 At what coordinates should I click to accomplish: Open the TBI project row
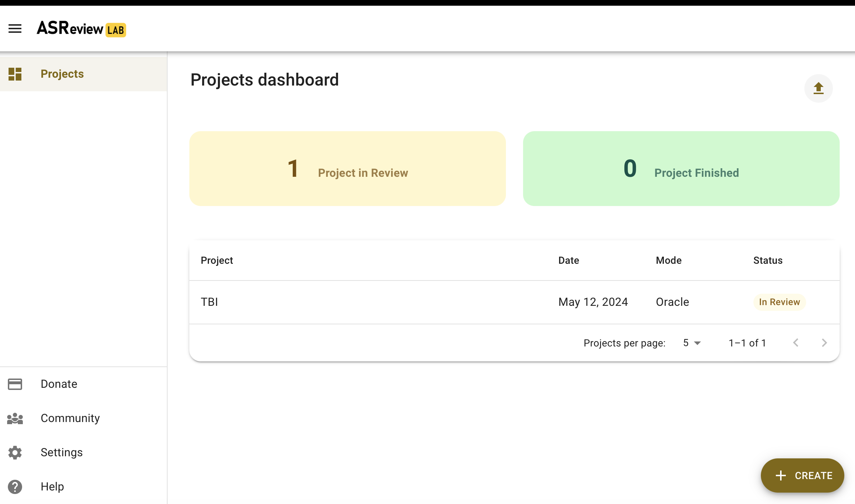coord(210,302)
